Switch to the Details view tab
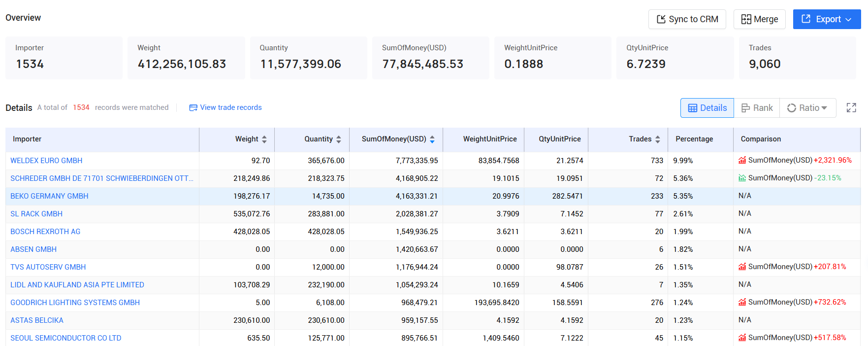The height and width of the screenshot is (346, 868). [707, 108]
